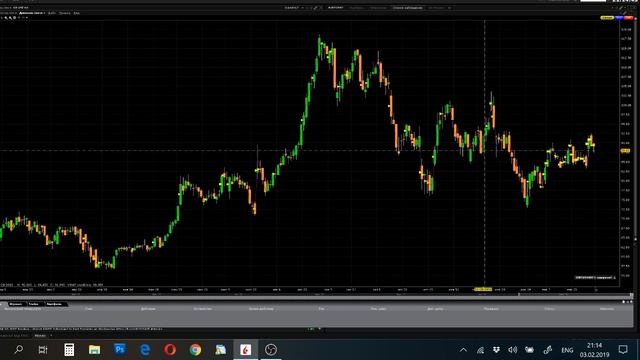640x360 pixels.
Task: Open the clock showing 21:14
Action: pos(594,350)
